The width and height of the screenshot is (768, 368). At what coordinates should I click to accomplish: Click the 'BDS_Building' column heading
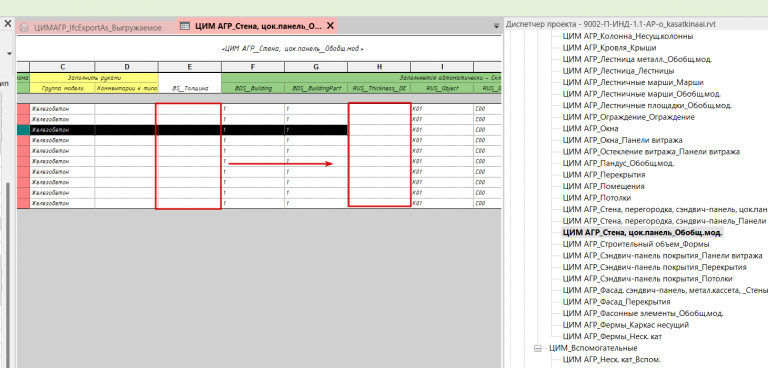pos(253,88)
